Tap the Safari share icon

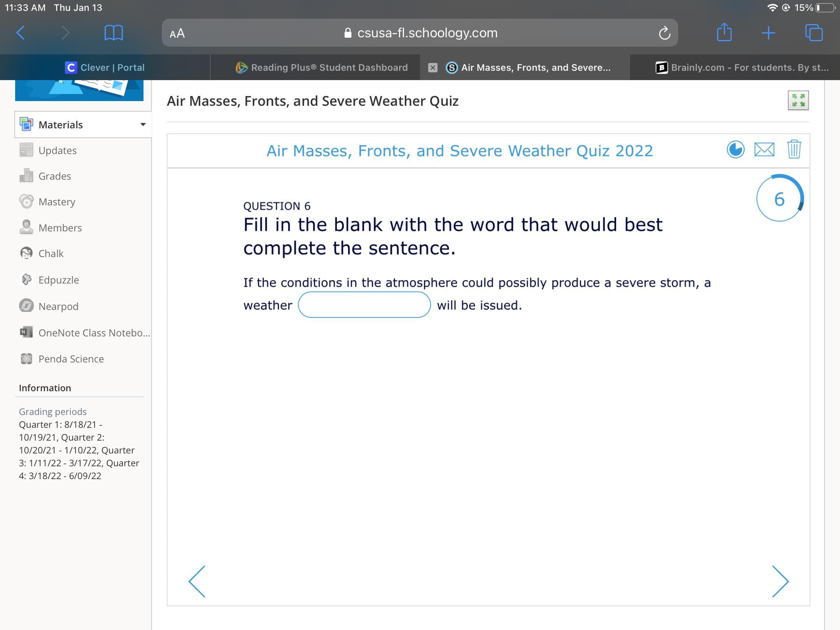(724, 33)
